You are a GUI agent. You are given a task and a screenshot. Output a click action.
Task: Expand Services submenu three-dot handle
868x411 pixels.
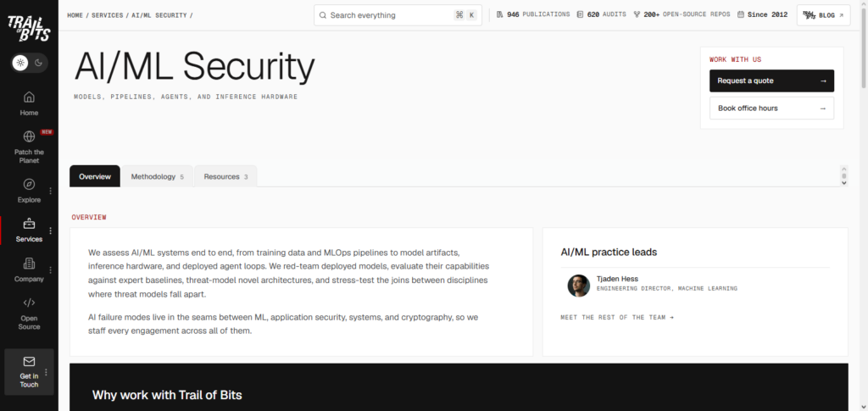50,230
